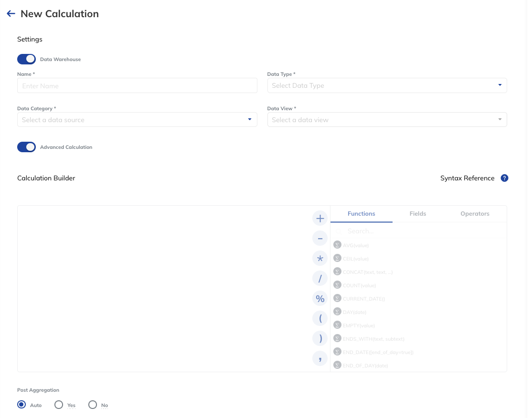Expand the Data Category data source selector
This screenshot has height=418, width=532.
point(137,119)
